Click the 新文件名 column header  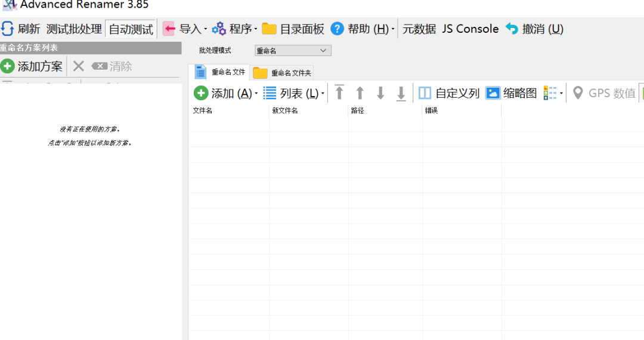[309, 110]
